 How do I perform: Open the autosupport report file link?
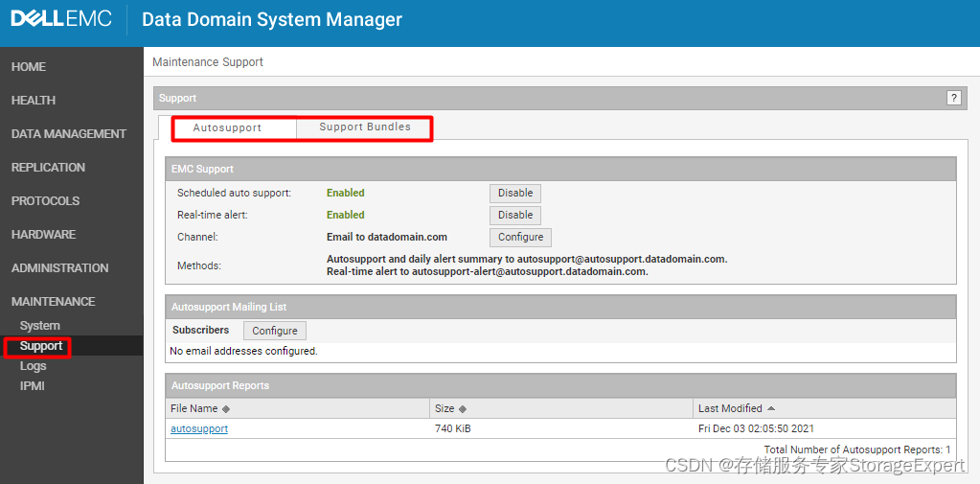pos(199,429)
